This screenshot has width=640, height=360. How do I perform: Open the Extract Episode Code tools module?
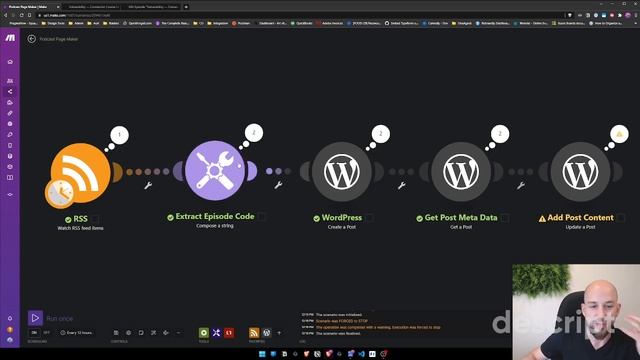point(215,171)
